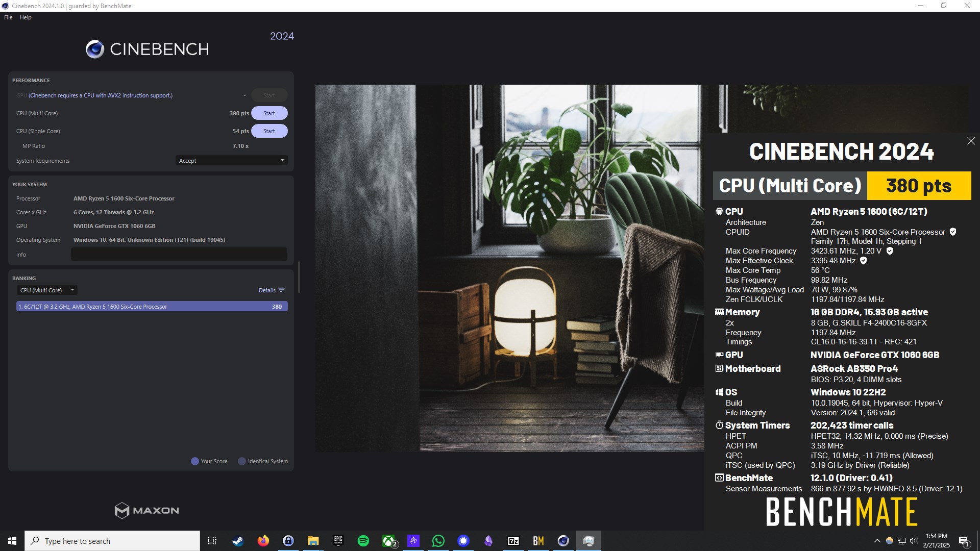This screenshot has height=551, width=980.
Task: Open the System Requirements Accept dropdown
Action: point(232,161)
